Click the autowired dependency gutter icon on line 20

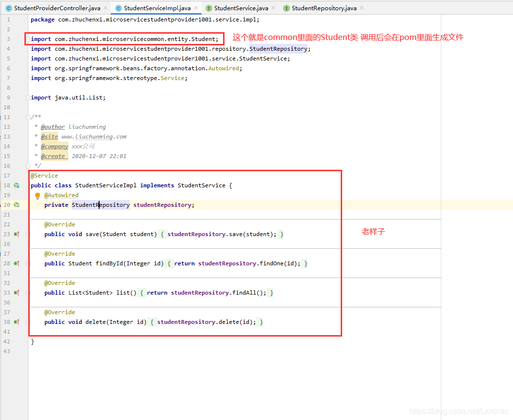tap(17, 205)
